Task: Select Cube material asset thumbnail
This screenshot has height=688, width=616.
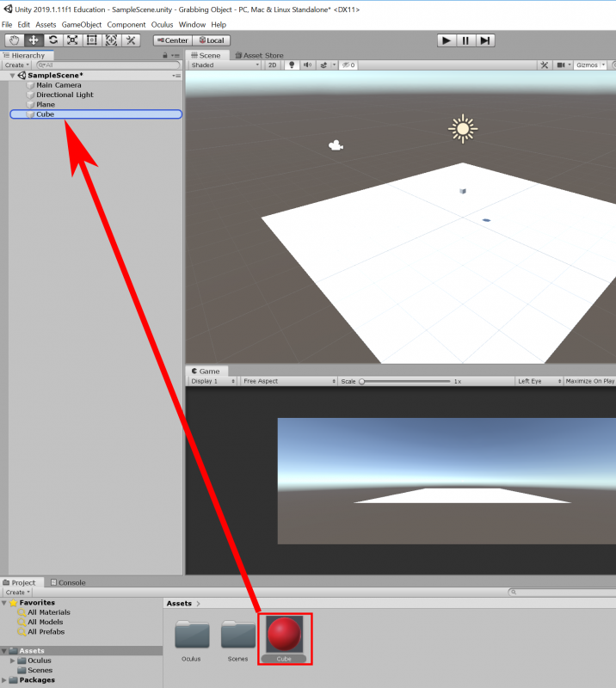Action: (284, 634)
